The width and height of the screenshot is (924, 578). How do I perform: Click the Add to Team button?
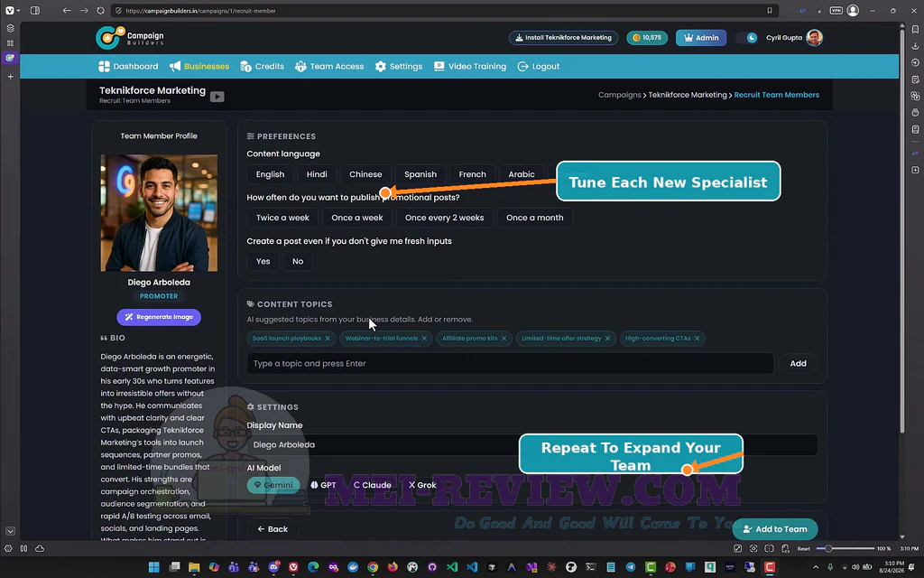click(775, 529)
